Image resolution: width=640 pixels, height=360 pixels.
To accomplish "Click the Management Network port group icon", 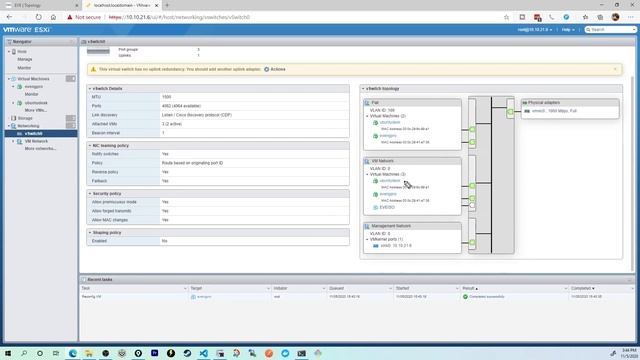I will click(367, 226).
